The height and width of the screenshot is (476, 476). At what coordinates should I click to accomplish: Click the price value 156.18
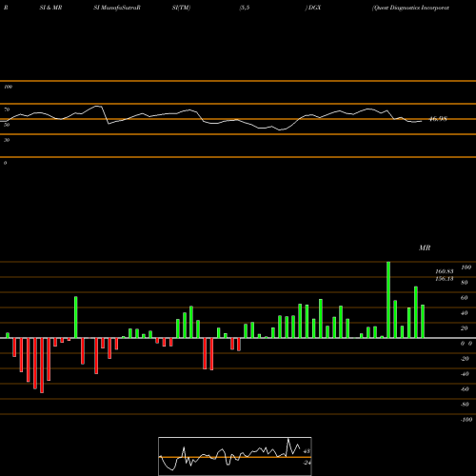coord(445,279)
